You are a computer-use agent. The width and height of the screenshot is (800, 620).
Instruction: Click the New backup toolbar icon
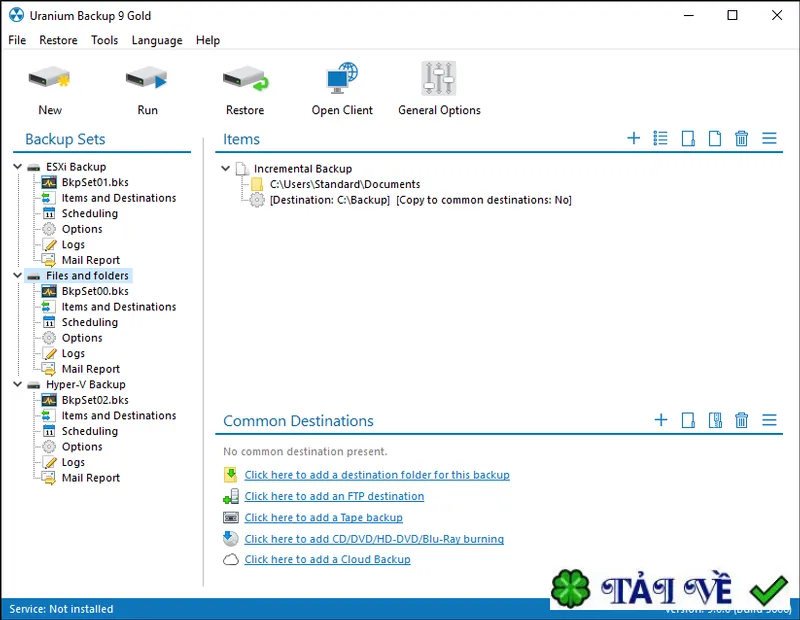pyautogui.click(x=49, y=79)
